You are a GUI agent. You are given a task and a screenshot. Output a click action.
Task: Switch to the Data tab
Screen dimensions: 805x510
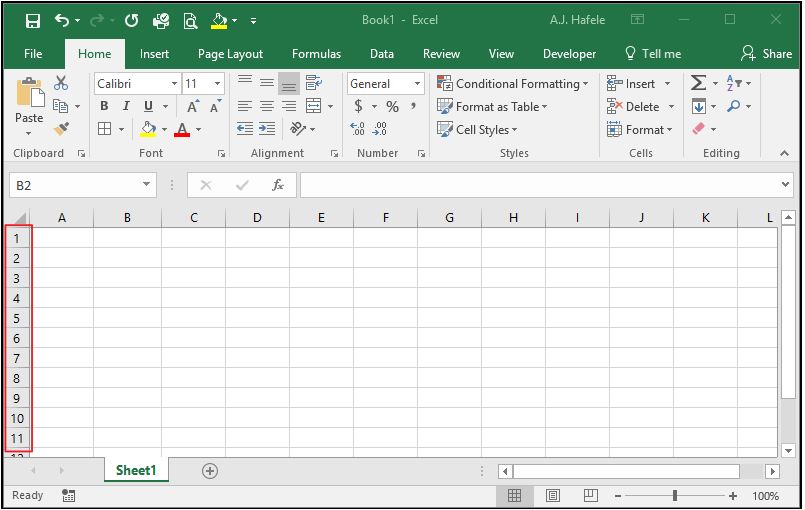[x=381, y=54]
